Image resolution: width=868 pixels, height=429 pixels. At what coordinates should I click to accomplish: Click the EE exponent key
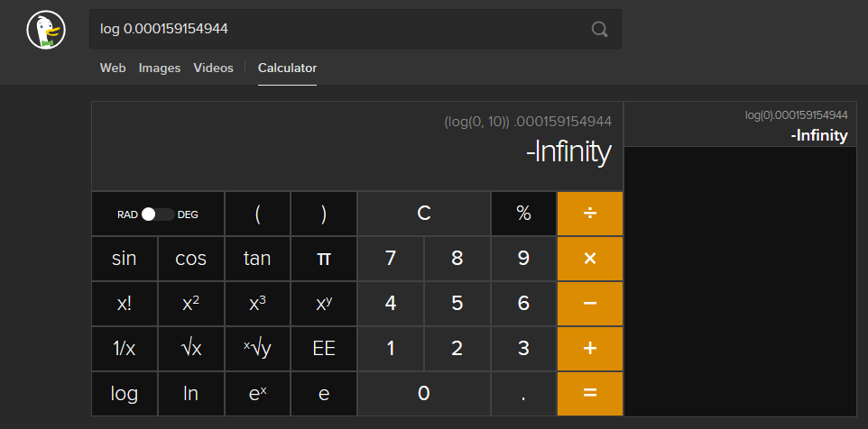(x=324, y=348)
